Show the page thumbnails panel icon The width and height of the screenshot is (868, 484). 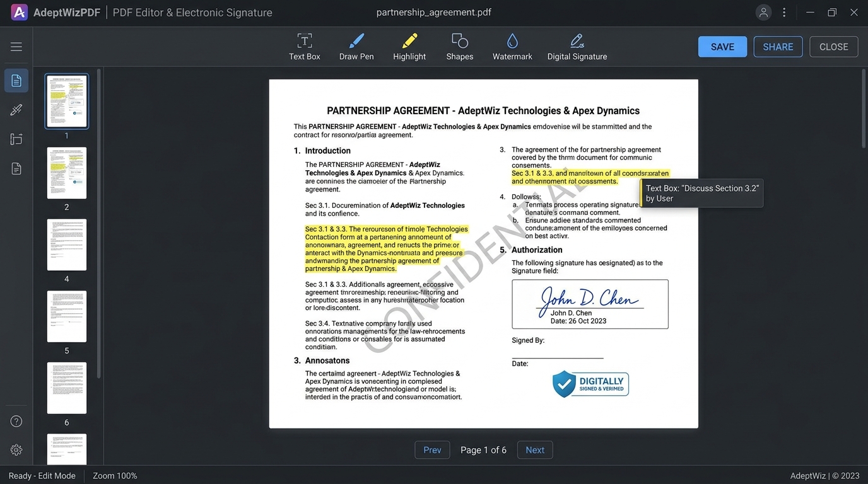(x=16, y=81)
